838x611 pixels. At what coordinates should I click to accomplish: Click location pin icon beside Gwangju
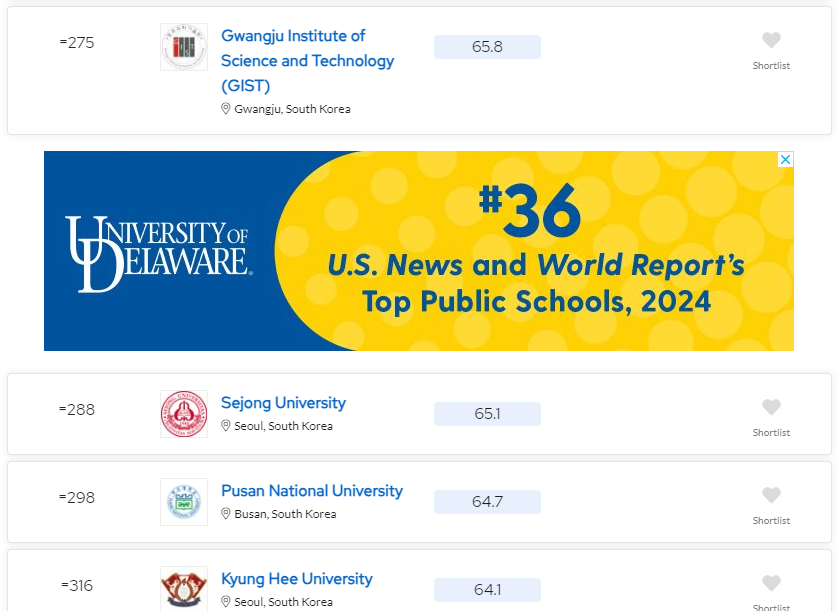[226, 109]
